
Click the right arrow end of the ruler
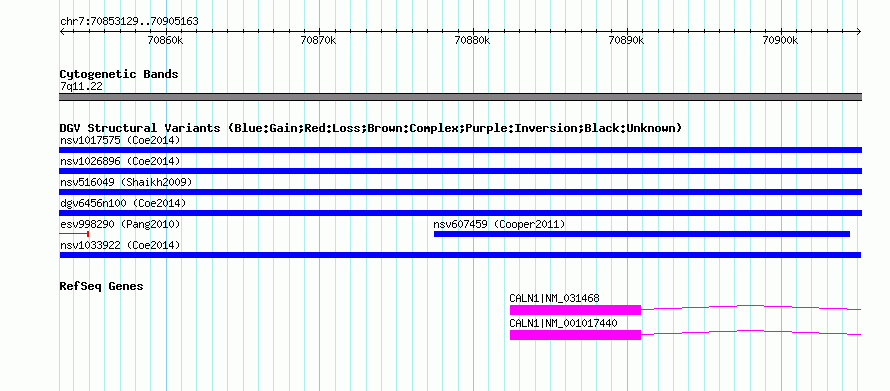pos(859,31)
